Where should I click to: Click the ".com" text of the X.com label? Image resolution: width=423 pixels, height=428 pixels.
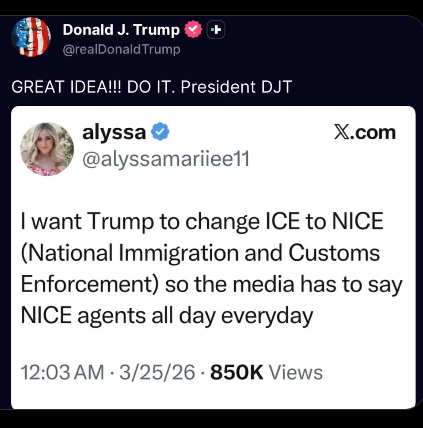[x=371, y=133]
